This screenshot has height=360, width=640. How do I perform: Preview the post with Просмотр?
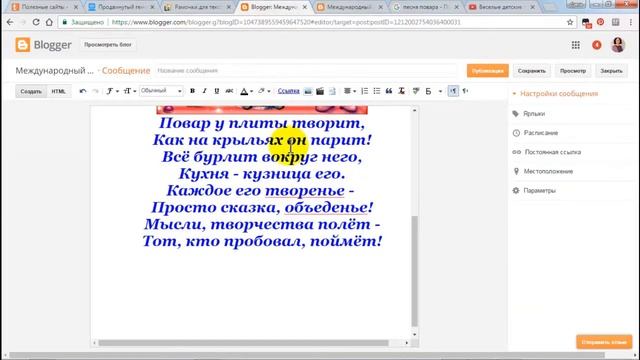point(573,71)
